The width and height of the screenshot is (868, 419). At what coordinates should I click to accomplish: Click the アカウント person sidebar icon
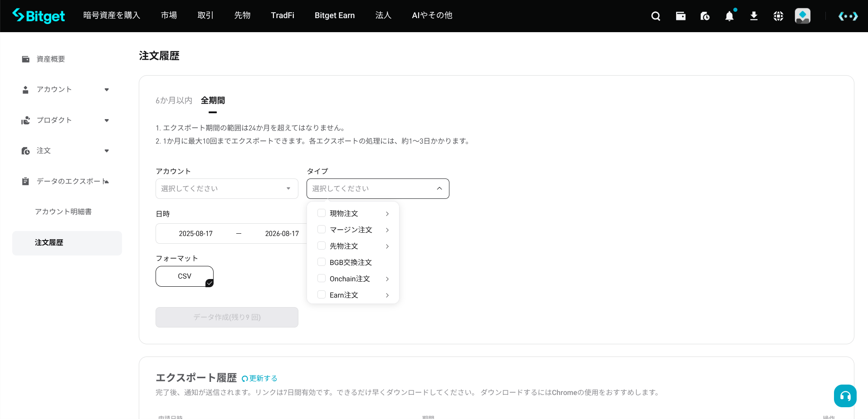click(26, 90)
